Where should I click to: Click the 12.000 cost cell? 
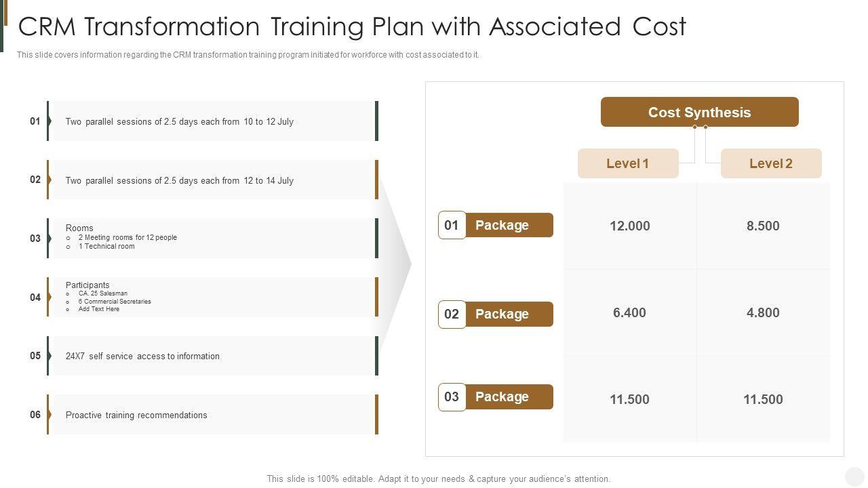click(629, 226)
